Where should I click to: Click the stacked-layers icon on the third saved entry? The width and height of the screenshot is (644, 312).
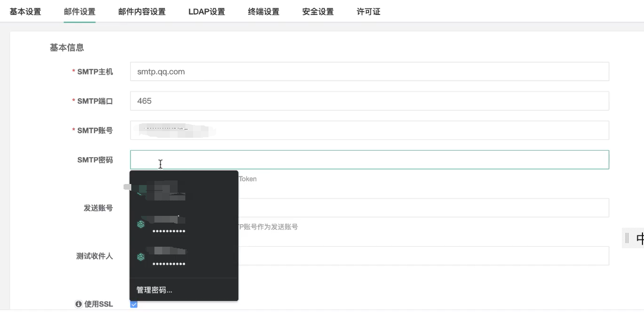[x=140, y=256]
